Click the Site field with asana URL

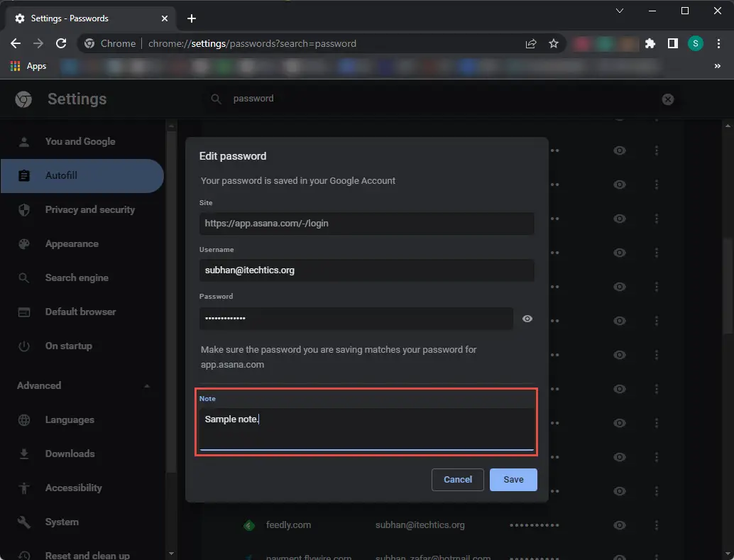(366, 224)
